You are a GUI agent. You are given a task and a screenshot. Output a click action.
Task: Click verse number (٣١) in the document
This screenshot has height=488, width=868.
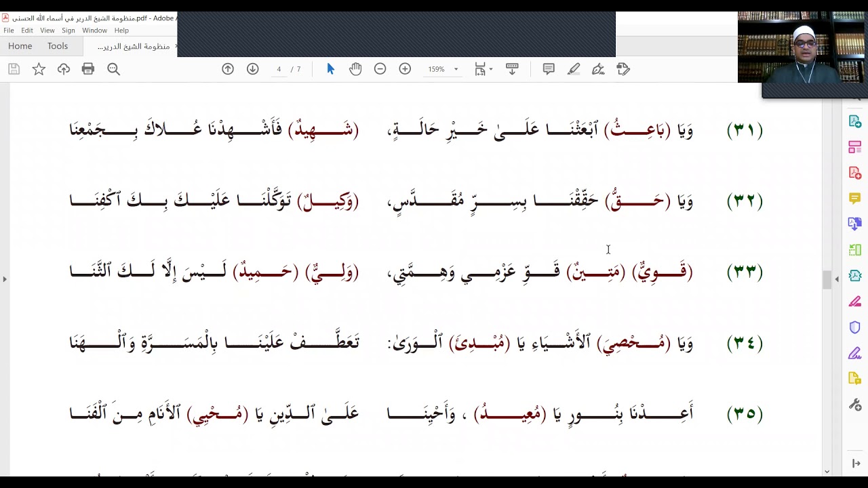click(745, 130)
